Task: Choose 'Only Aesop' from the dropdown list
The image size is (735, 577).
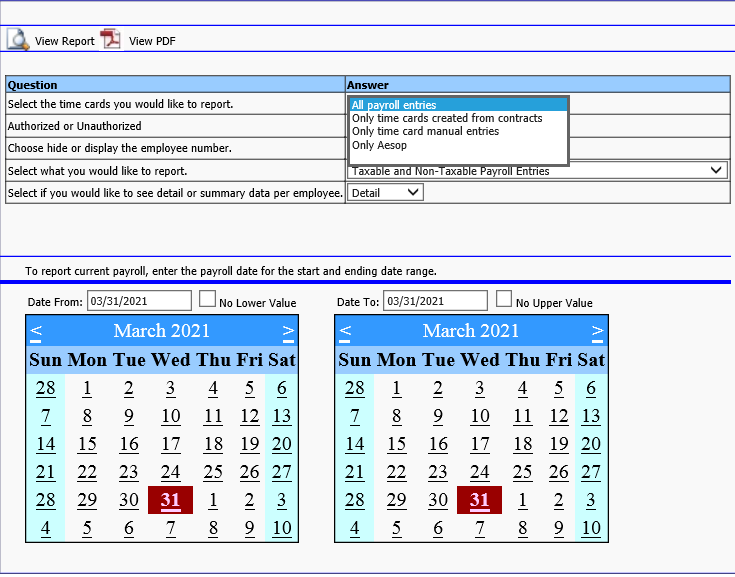Action: (379, 145)
